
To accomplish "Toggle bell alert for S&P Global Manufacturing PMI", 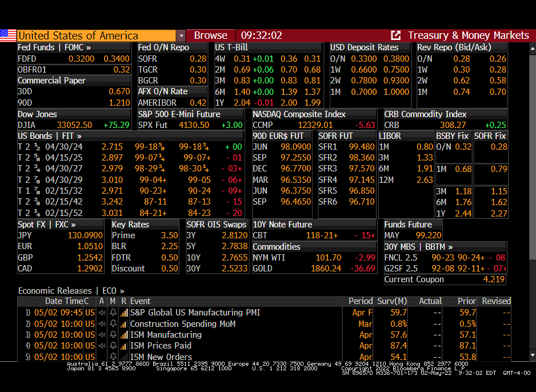I will click(113, 313).
